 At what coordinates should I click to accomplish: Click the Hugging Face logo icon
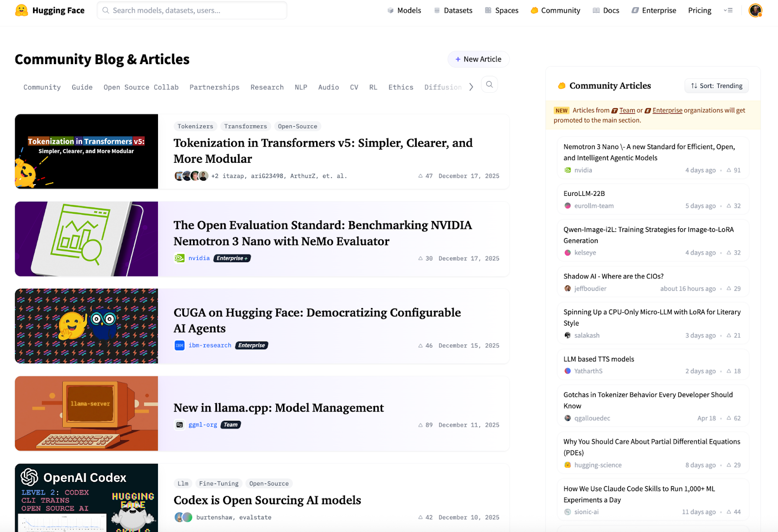21,10
